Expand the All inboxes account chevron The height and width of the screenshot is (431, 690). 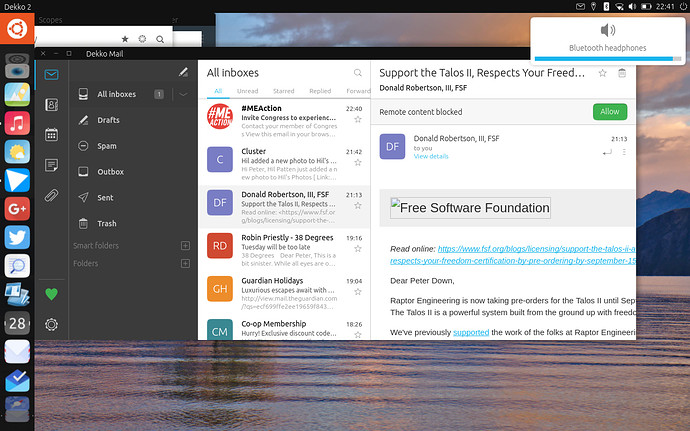(183, 94)
